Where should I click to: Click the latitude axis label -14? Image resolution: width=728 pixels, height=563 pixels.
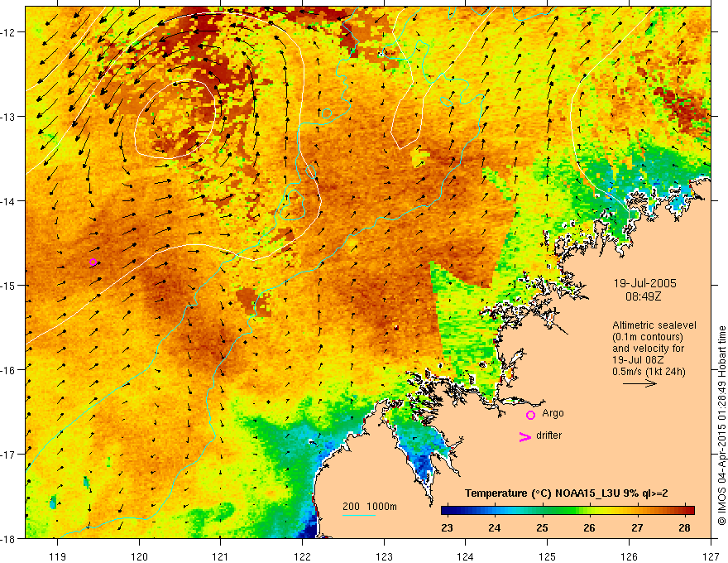tap(8, 201)
